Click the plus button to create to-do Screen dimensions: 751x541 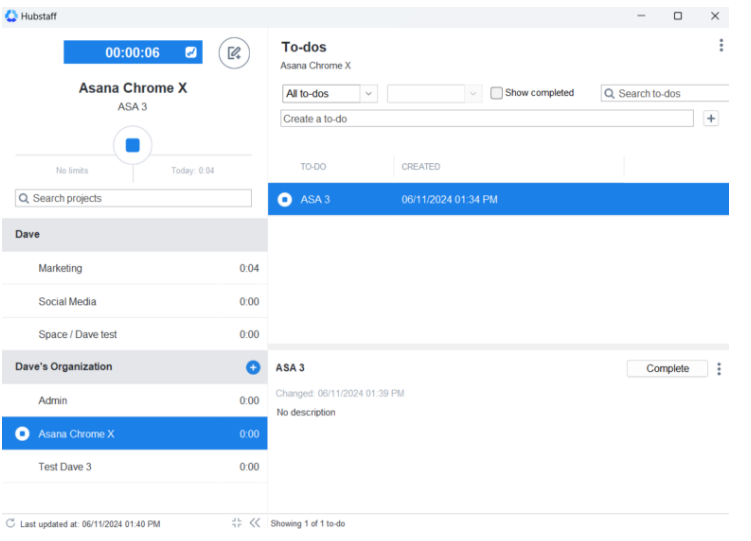[x=711, y=119]
